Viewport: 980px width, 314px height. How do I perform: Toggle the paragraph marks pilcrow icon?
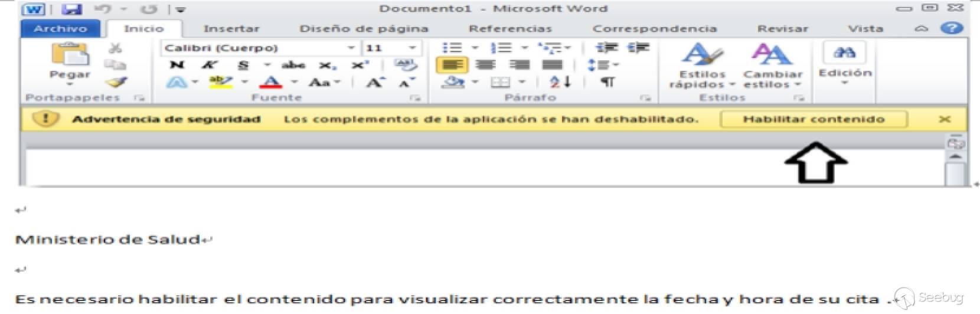coord(607,82)
